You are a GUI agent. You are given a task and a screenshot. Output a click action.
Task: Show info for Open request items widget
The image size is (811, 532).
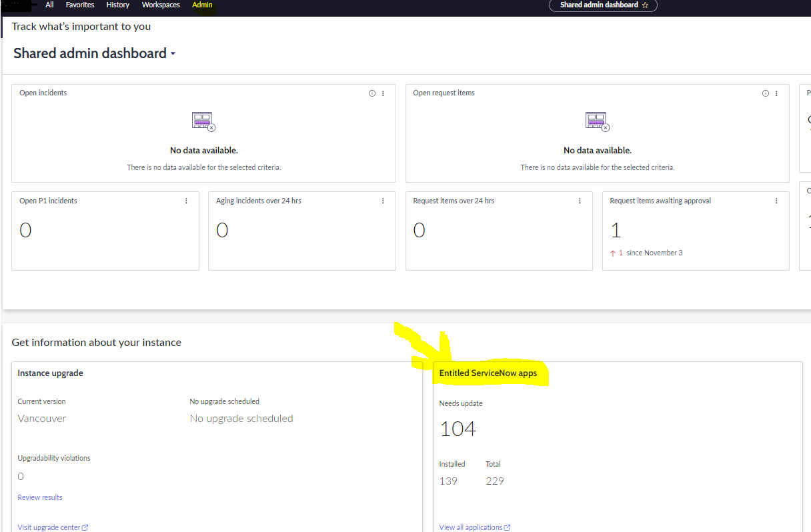766,93
